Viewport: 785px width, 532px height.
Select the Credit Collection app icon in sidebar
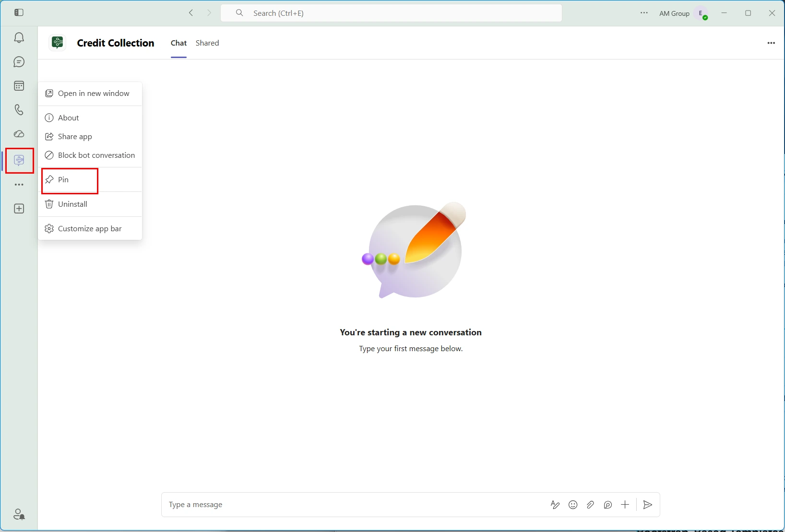point(19,160)
